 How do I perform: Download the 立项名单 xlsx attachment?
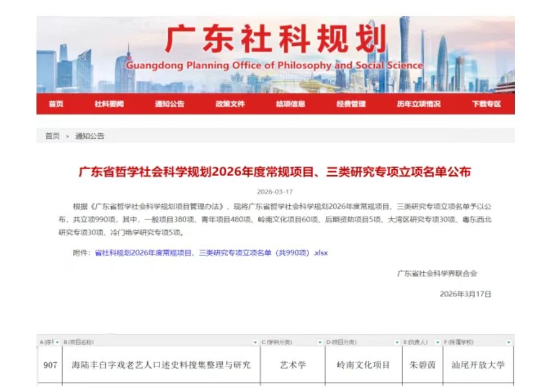[x=211, y=253]
